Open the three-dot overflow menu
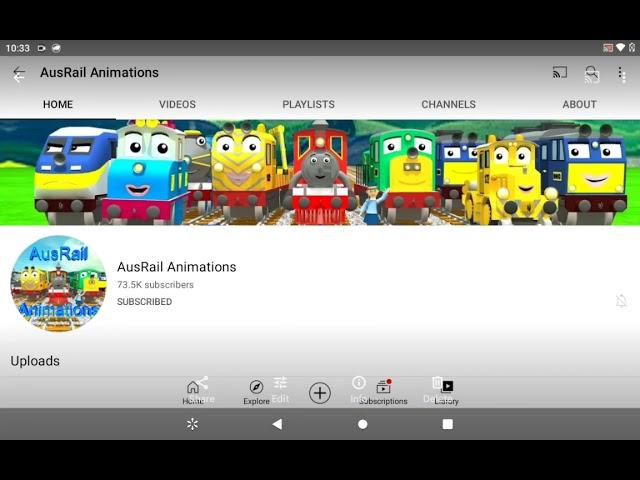 tap(621, 74)
